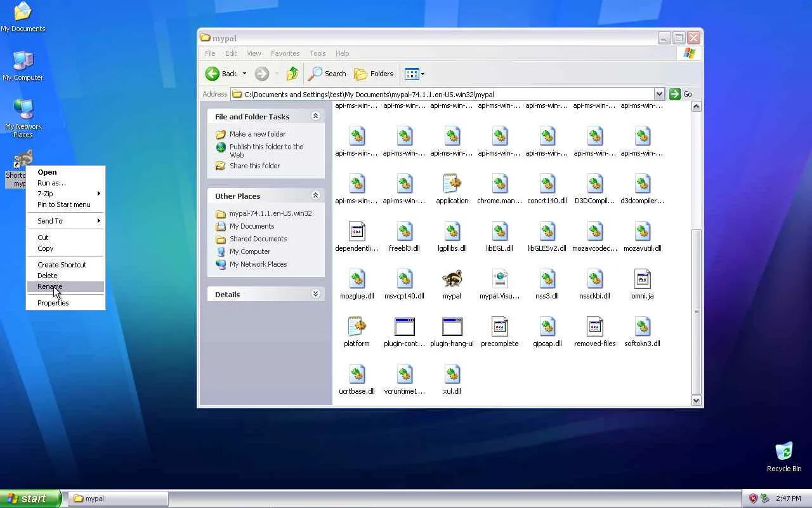Open Shared Documents in Other Places
This screenshot has width=812, height=508.
point(258,239)
